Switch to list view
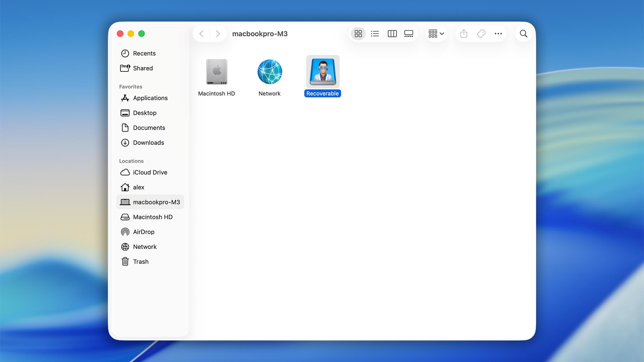This screenshot has height=362, width=644. [375, 33]
